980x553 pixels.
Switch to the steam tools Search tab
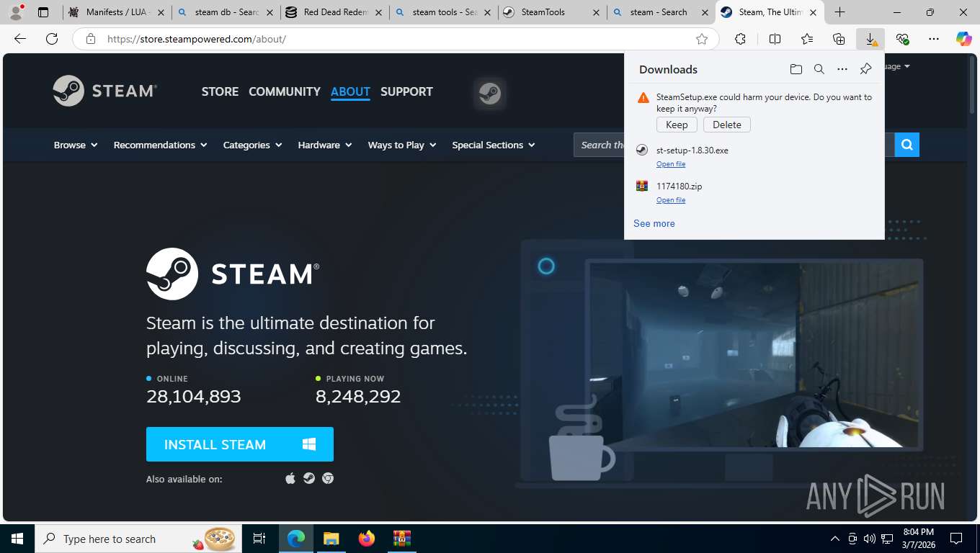(444, 12)
